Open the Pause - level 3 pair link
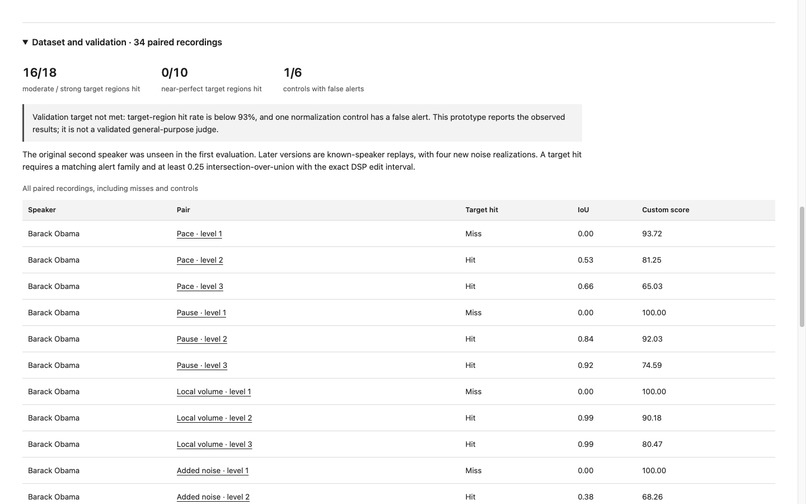The image size is (806, 504). 202,365
